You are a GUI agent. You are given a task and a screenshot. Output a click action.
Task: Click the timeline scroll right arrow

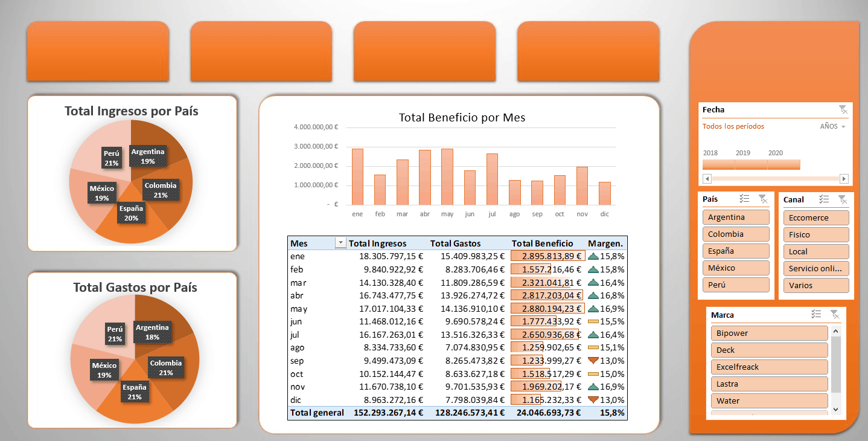(x=844, y=179)
